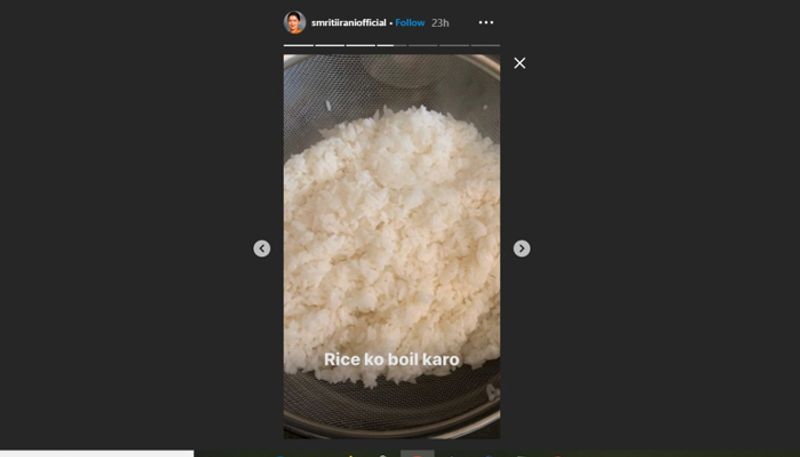Select the third story progress segment
The image size is (800, 457).
[x=361, y=45]
